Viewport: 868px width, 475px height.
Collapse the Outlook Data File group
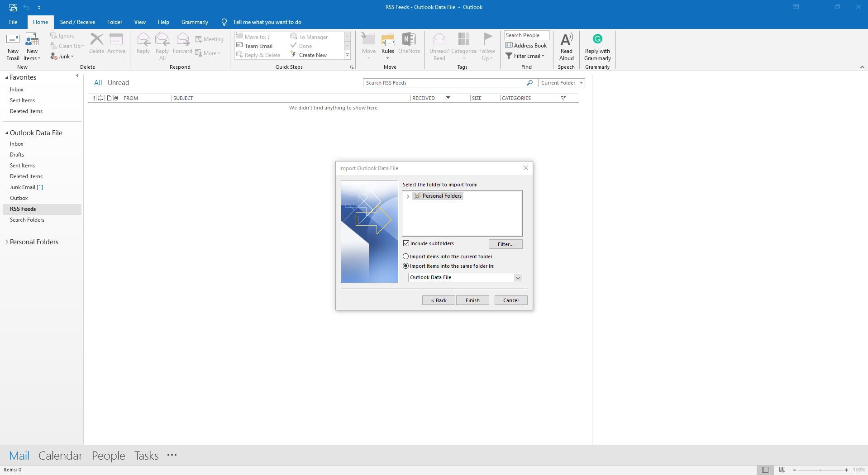[x=7, y=133]
